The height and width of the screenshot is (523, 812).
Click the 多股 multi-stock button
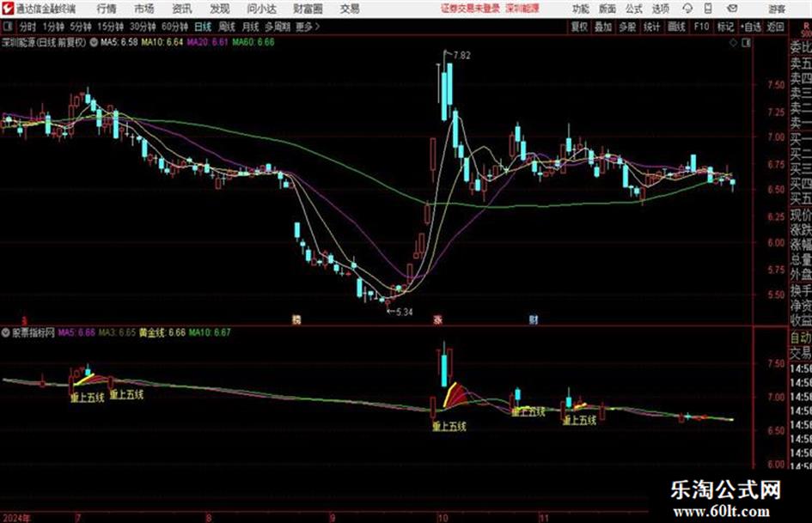tap(627, 27)
